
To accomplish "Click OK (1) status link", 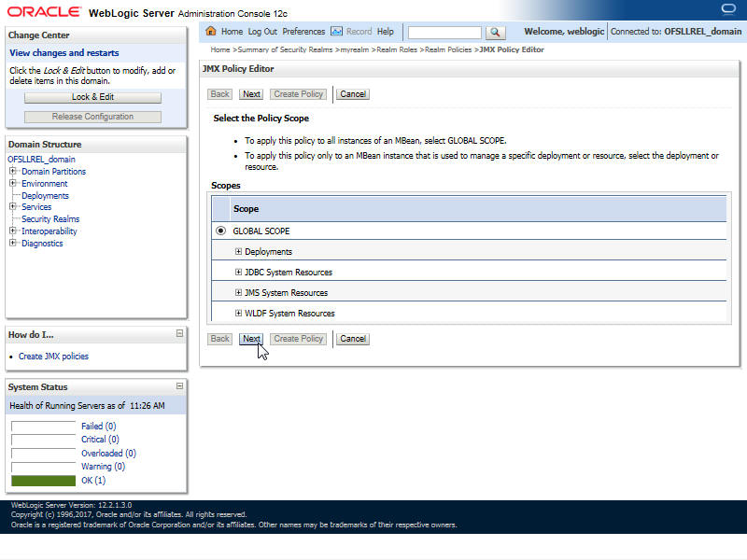I will tap(93, 480).
